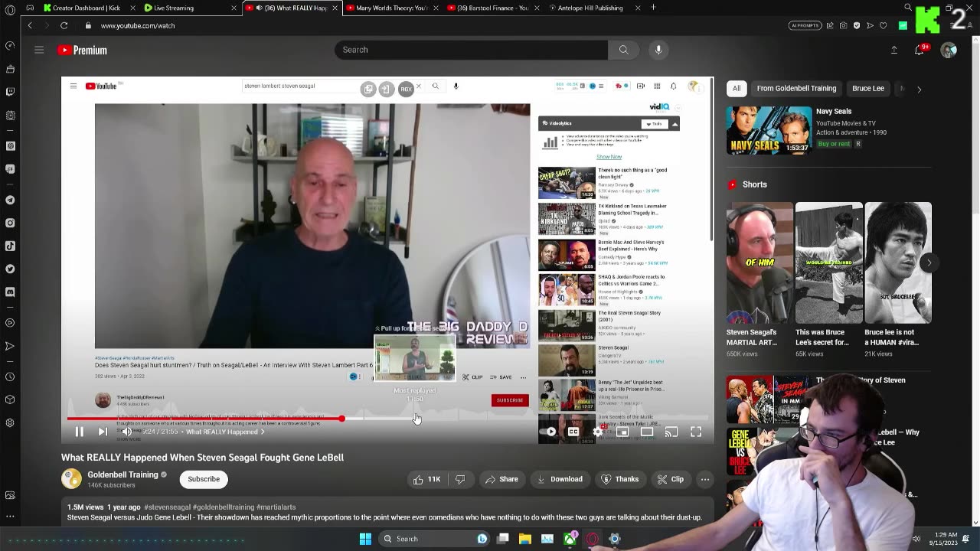Dislike the video
The height and width of the screenshot is (551, 980).
click(460, 479)
